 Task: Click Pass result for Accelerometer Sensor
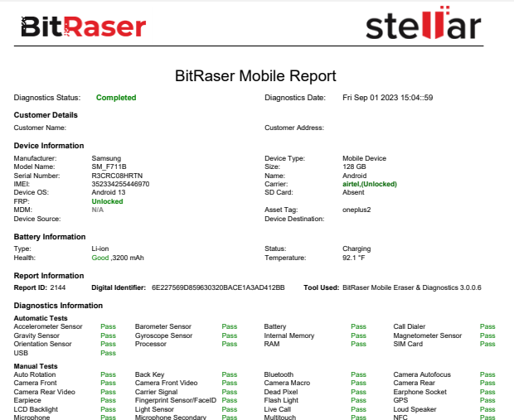click(108, 326)
